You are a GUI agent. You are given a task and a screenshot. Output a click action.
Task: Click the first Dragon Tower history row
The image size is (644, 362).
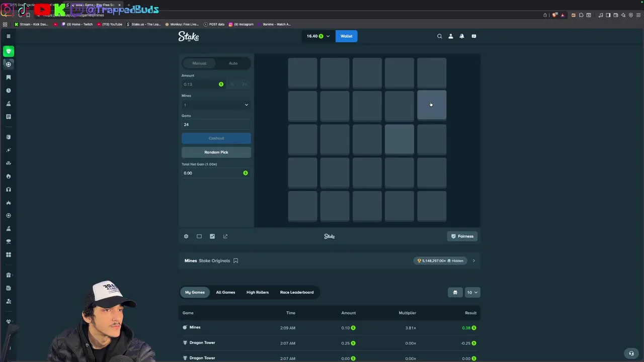coord(330,343)
